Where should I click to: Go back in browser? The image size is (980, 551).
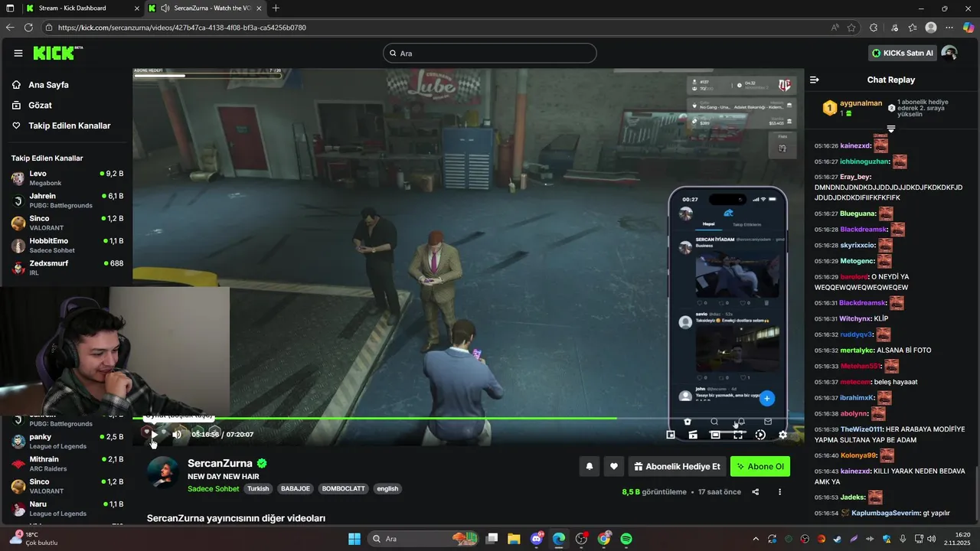tap(10, 28)
